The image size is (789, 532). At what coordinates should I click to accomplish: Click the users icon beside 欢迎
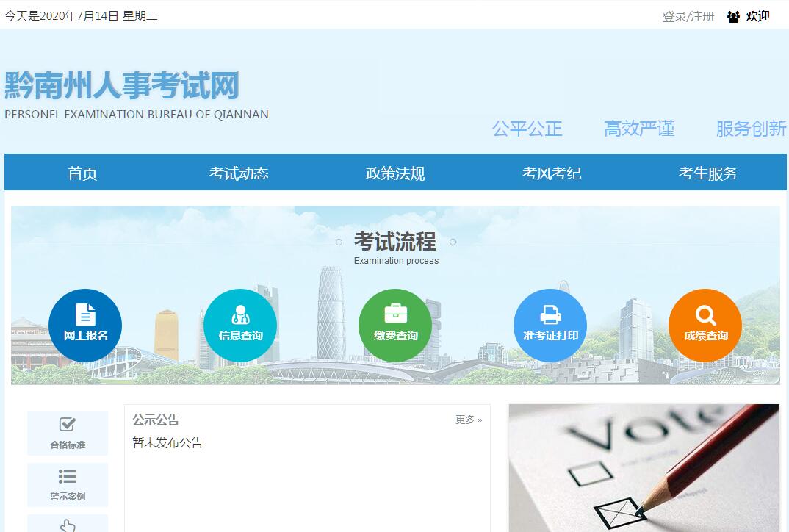733,16
